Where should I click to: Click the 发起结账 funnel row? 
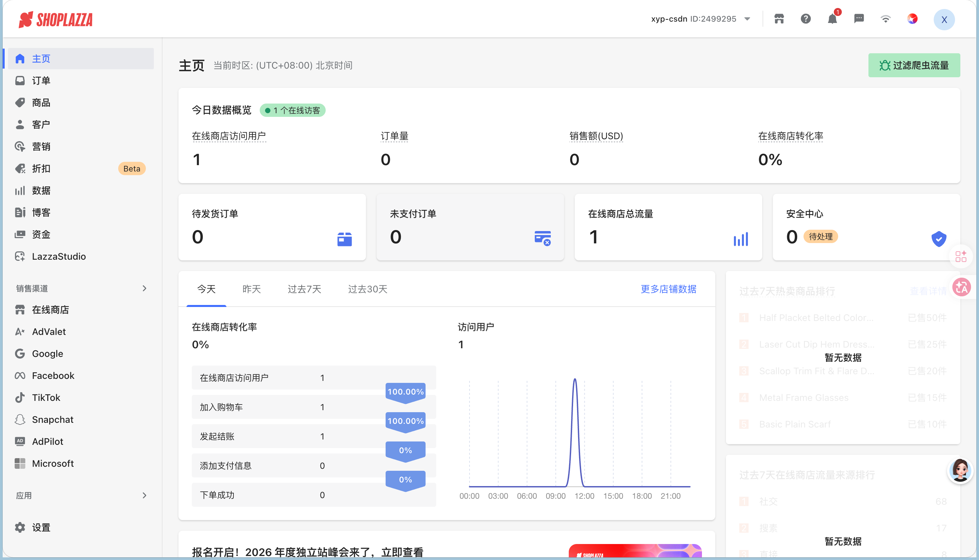314,436
